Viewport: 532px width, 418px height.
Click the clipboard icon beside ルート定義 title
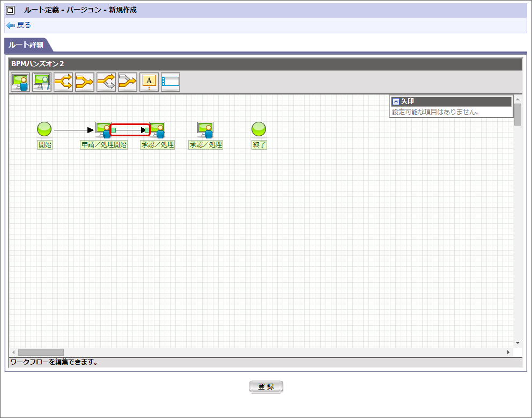tap(11, 10)
